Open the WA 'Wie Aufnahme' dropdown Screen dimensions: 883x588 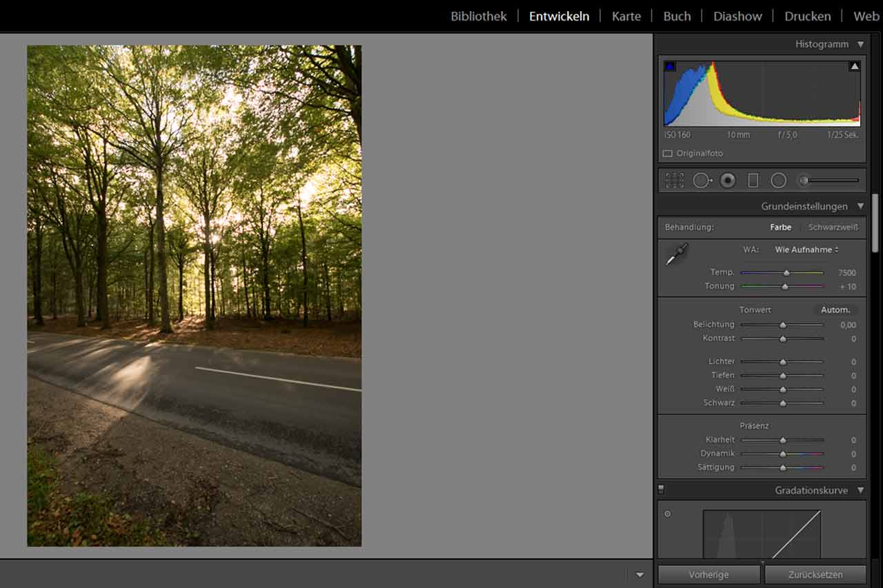point(806,250)
